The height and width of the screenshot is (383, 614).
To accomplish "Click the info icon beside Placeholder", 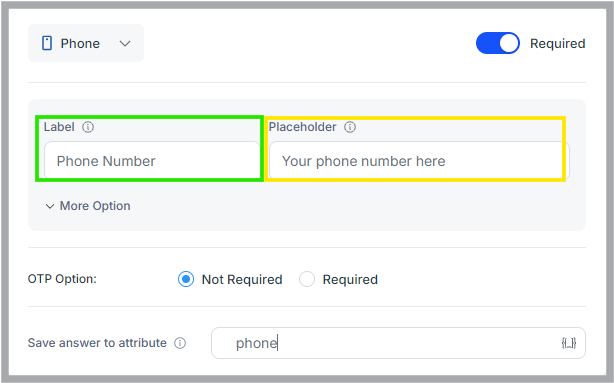I will pos(350,127).
